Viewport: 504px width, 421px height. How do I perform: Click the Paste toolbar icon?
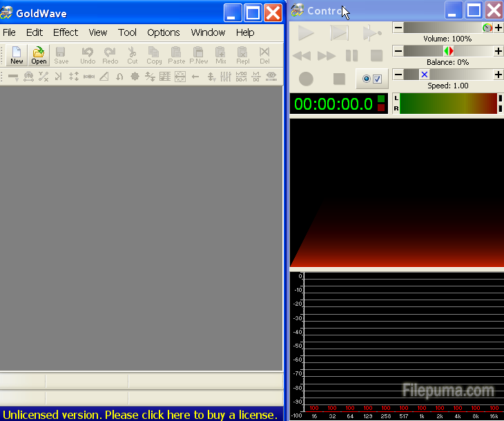click(176, 55)
